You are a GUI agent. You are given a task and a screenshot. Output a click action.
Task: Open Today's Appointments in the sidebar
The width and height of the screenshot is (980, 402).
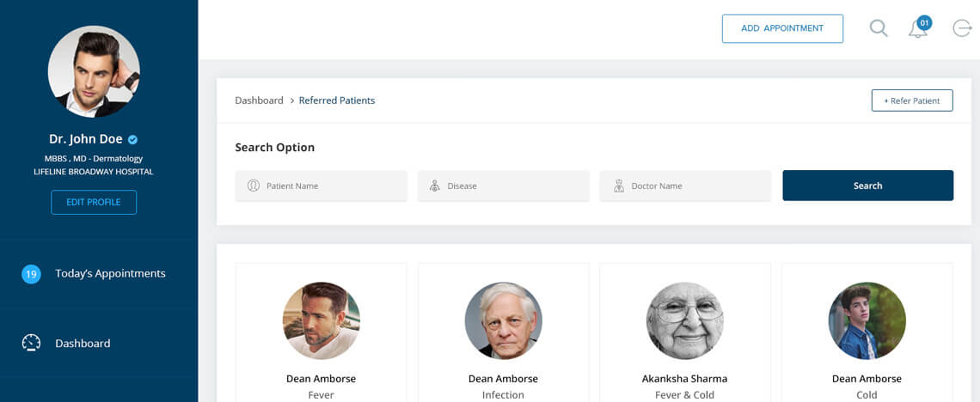coord(110,274)
